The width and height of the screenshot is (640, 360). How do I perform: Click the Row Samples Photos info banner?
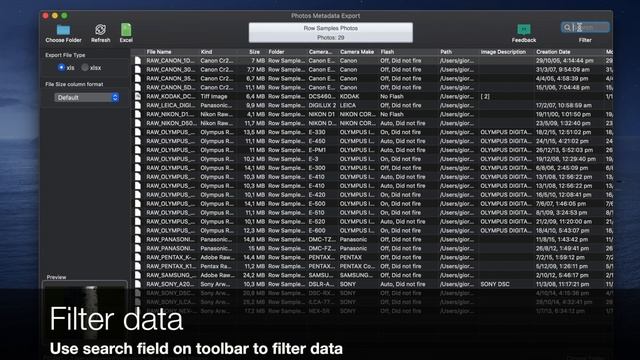click(x=331, y=33)
